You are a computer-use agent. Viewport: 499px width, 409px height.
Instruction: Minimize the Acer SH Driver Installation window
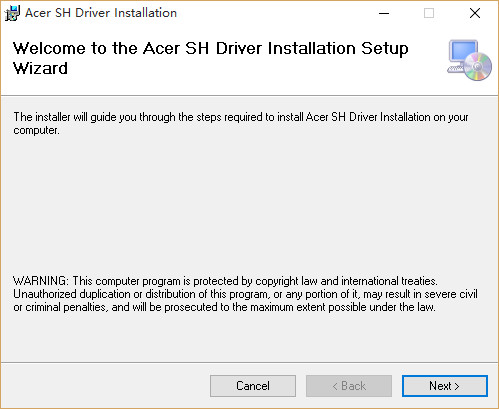384,13
